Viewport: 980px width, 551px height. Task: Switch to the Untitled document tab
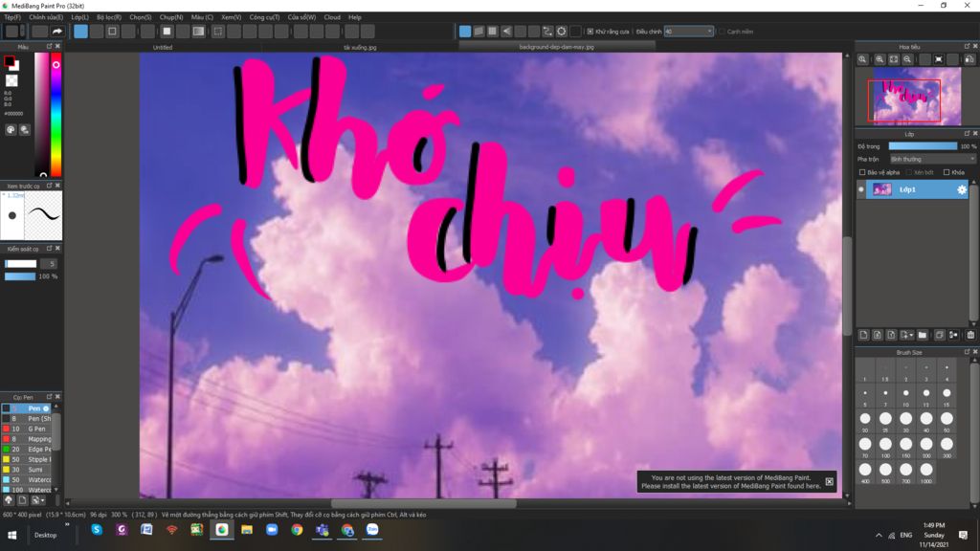(163, 47)
